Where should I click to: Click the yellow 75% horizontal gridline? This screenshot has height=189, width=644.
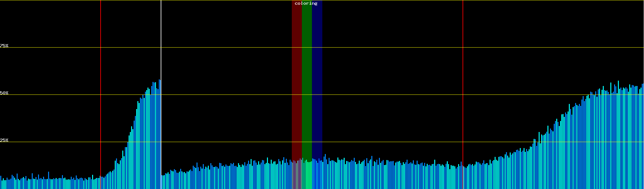tap(377, 48)
